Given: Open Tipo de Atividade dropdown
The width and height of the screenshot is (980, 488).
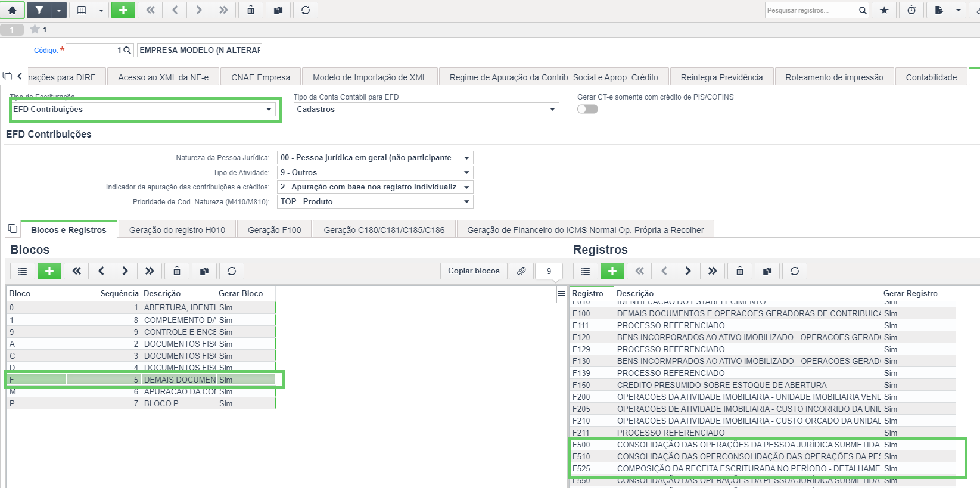Looking at the screenshot, I should [x=375, y=172].
